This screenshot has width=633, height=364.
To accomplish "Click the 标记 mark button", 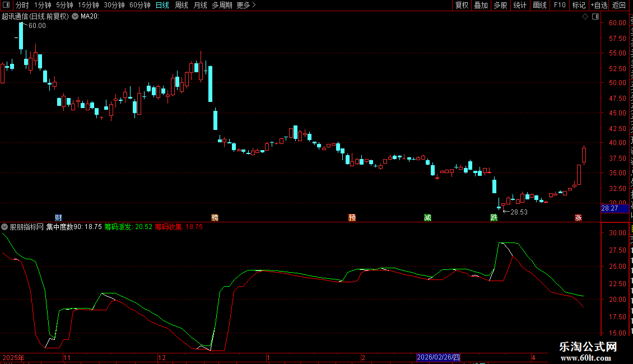I will coord(579,5).
